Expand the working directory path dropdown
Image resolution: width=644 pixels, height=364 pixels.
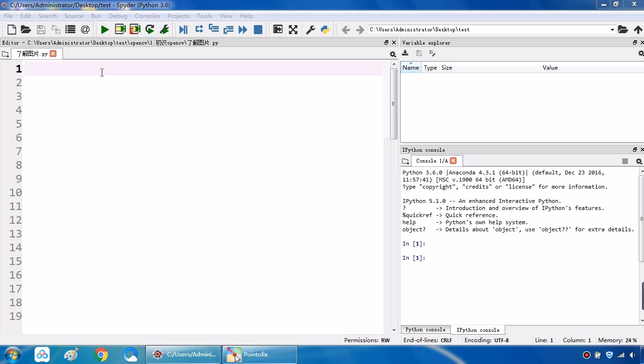coord(612,29)
